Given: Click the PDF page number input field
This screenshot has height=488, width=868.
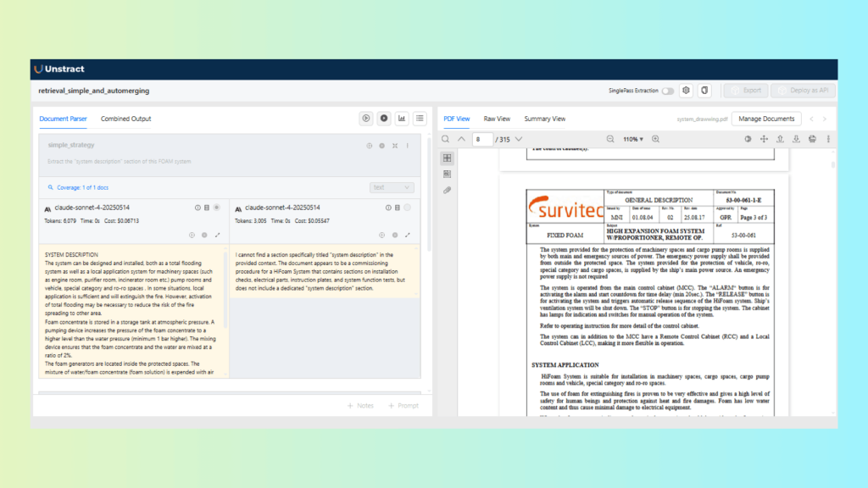Looking at the screenshot, I should 482,139.
